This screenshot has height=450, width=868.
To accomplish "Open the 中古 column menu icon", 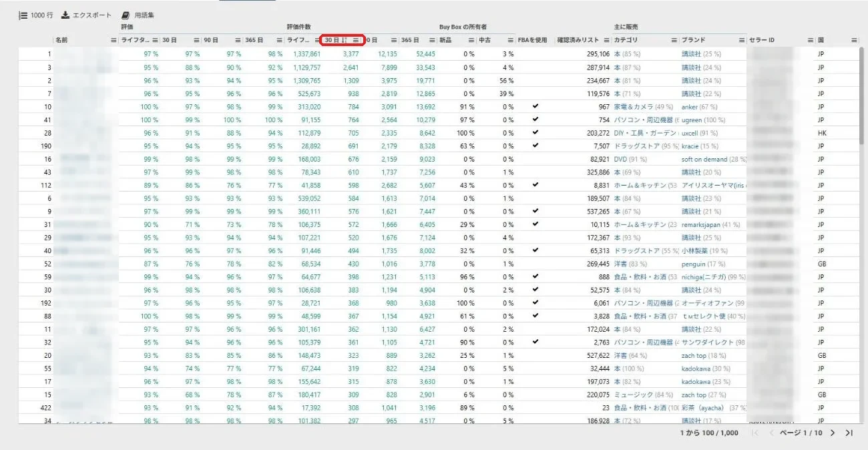I will 511,40.
